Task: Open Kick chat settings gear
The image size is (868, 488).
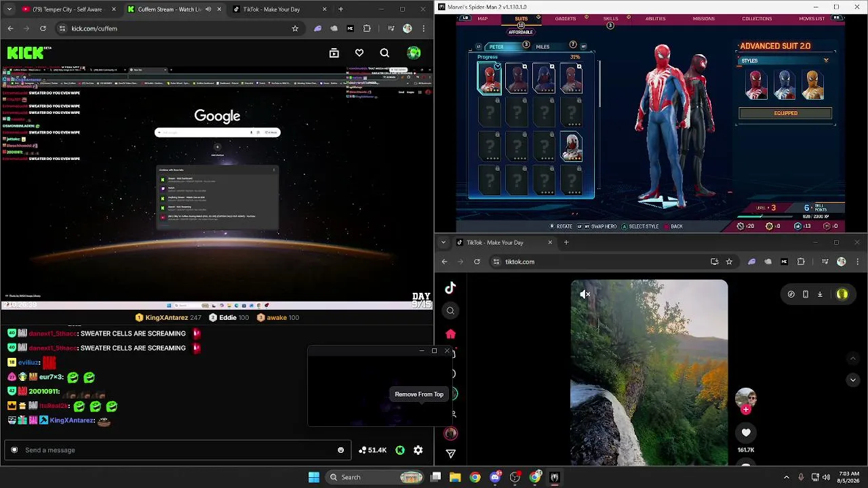Action: [x=418, y=450]
